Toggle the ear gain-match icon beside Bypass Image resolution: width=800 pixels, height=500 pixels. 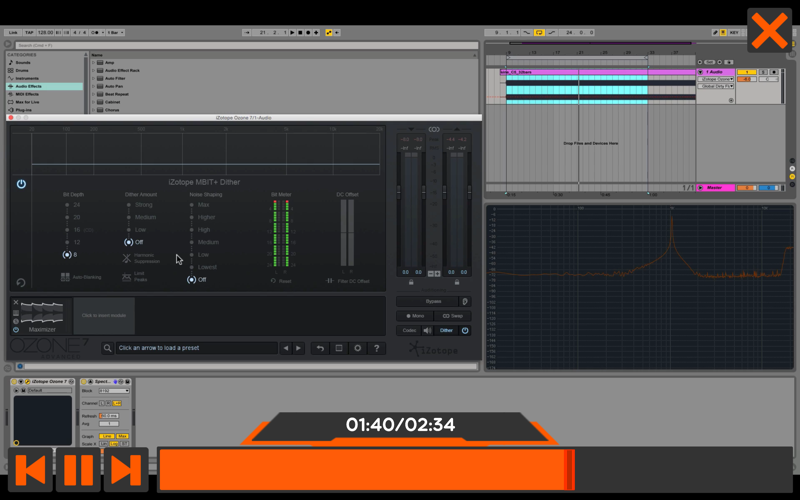tap(465, 302)
